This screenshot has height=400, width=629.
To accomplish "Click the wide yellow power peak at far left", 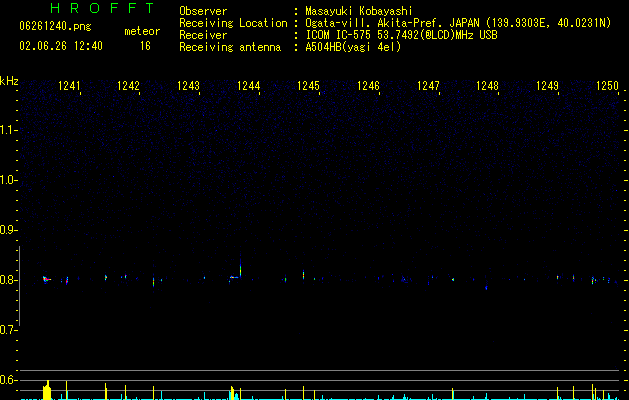I will (47, 390).
